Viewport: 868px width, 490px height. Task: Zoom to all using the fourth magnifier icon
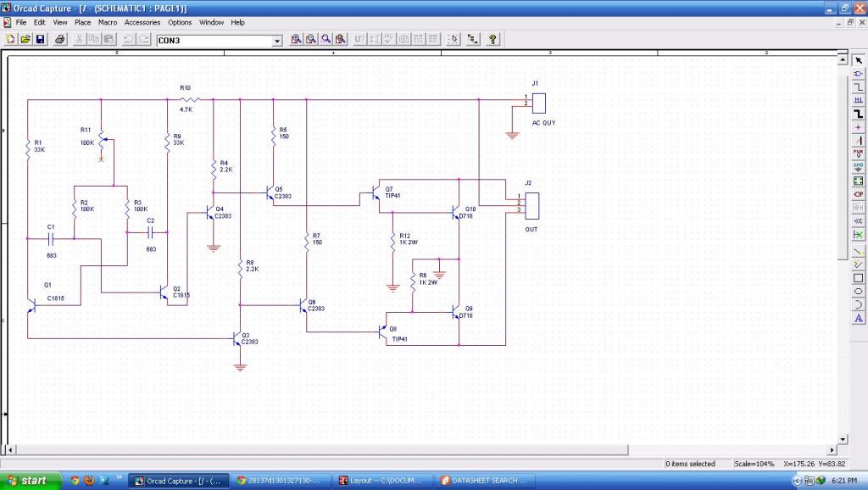(x=341, y=39)
